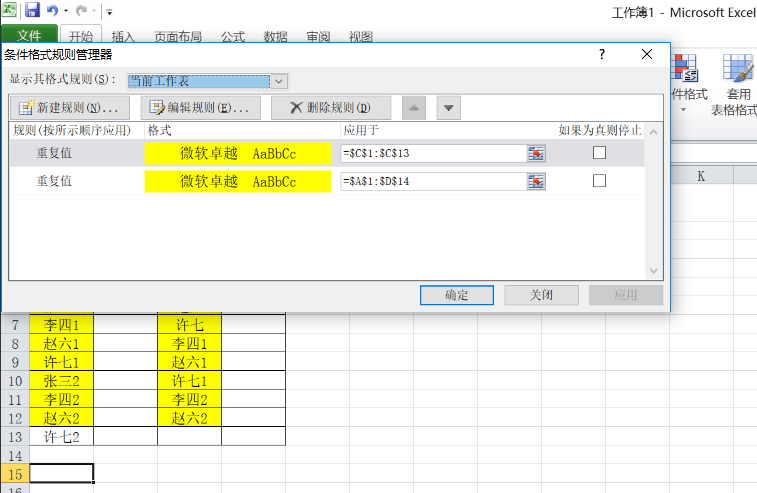This screenshot has height=493, width=757.
Task: Select column K header
Action: pyautogui.click(x=701, y=176)
